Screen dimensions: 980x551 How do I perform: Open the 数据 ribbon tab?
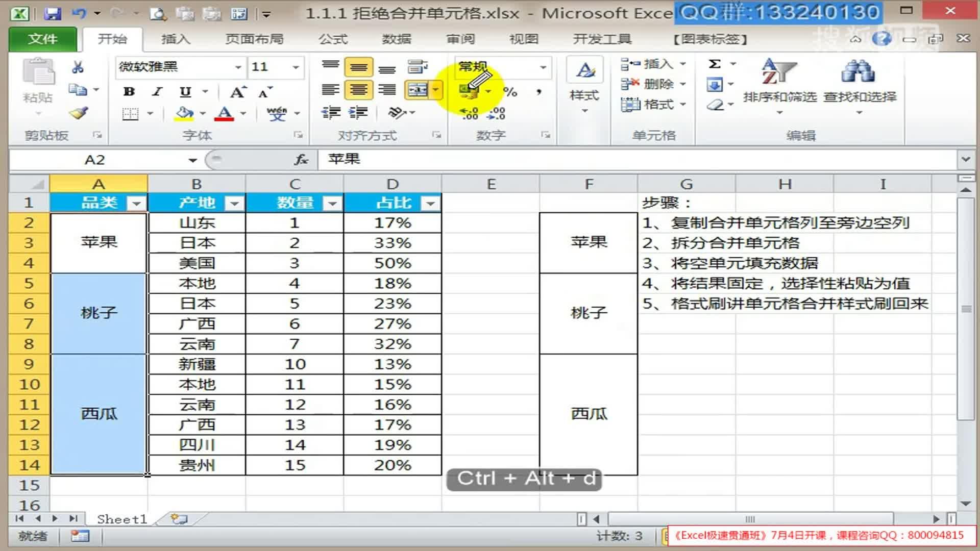pos(397,39)
